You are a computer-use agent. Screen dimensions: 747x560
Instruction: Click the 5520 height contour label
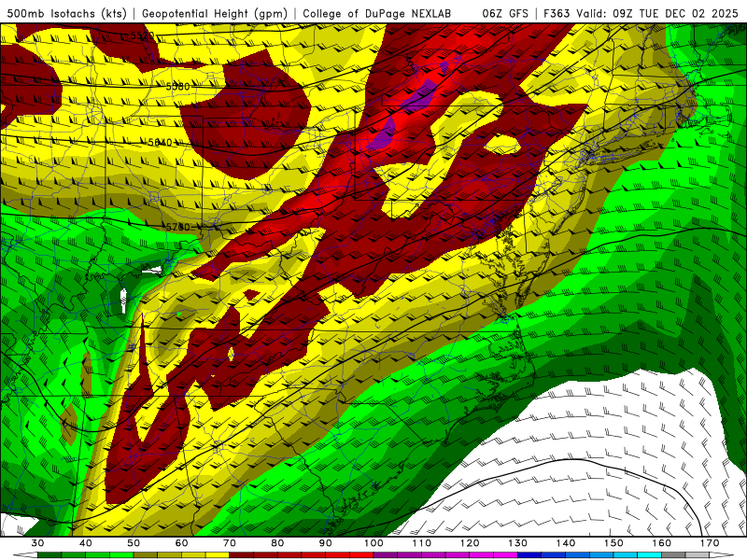(142, 35)
